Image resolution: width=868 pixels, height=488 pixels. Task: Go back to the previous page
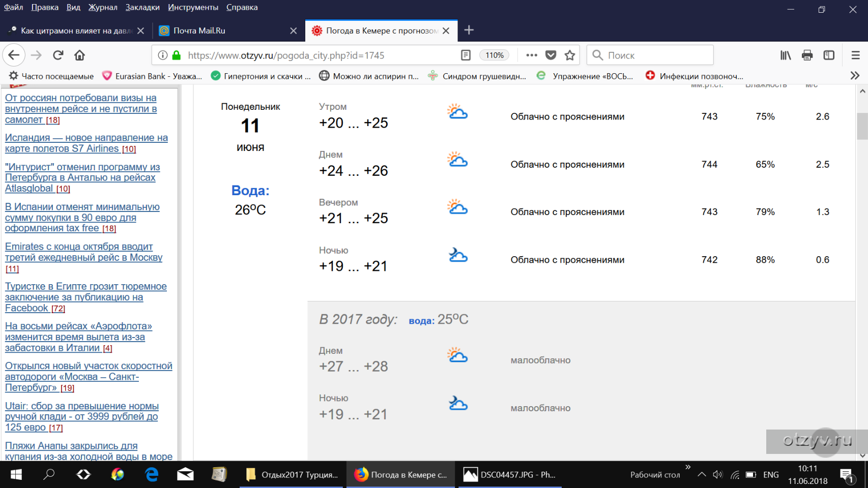[14, 55]
